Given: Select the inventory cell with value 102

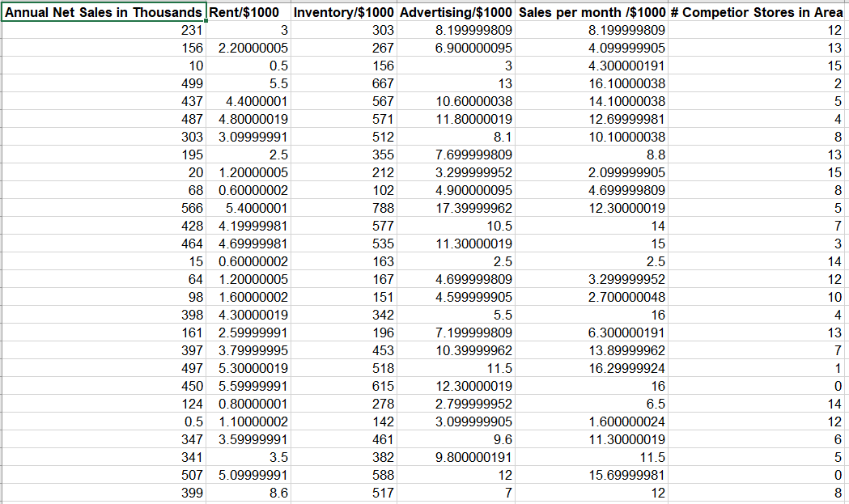Looking at the screenshot, I should click(x=343, y=191).
